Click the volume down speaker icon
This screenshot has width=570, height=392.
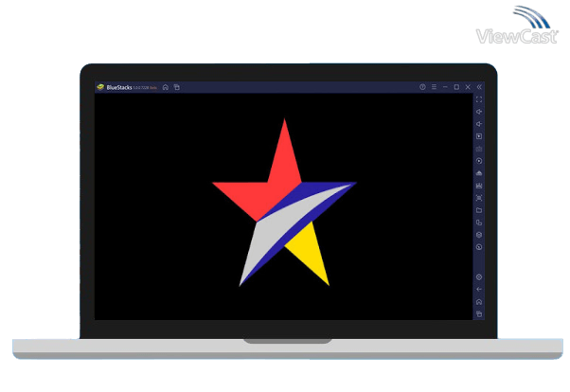click(479, 124)
